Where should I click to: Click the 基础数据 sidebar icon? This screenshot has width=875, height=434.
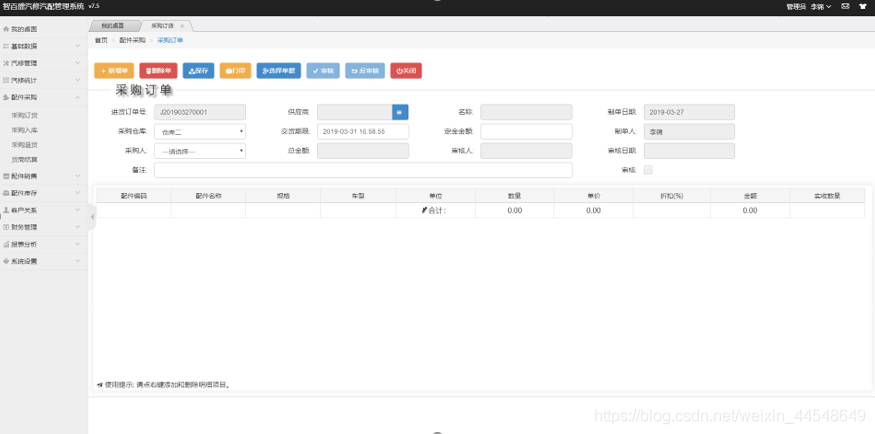point(6,46)
